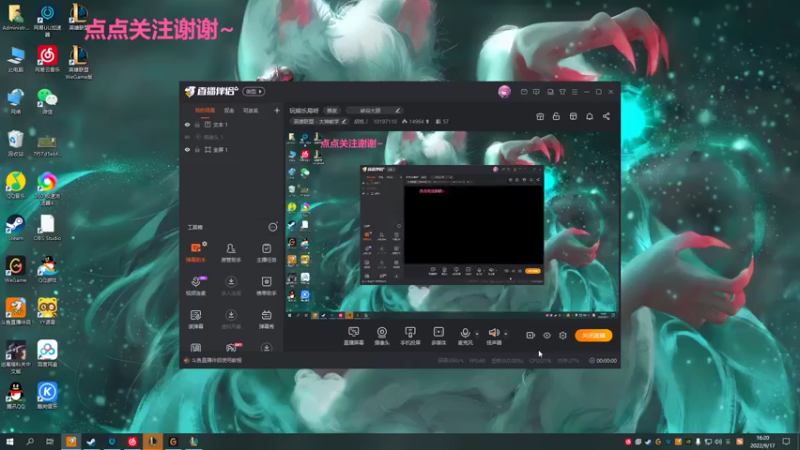The image size is (800, 450).
Task: Click the lock icon in the top toolbar above the preview
Action: click(556, 116)
